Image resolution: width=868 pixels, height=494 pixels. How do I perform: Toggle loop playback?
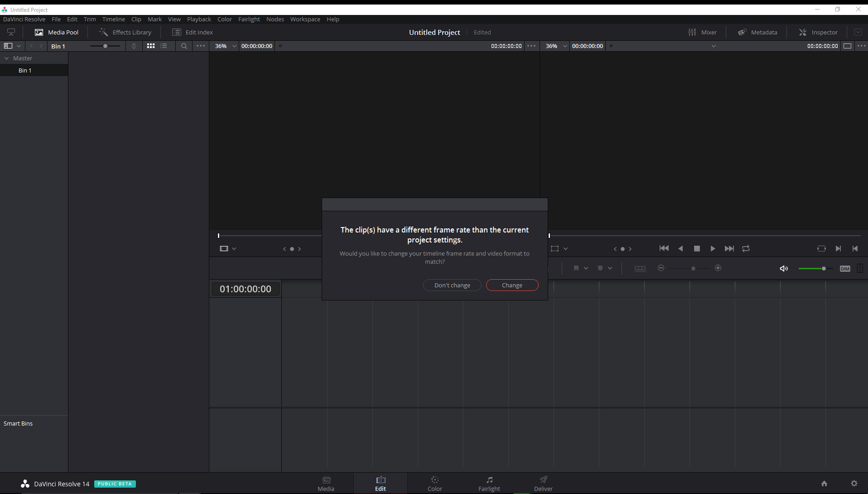746,248
